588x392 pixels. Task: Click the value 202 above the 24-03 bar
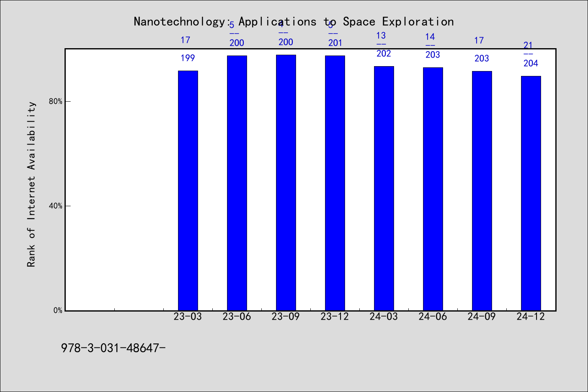point(384,53)
